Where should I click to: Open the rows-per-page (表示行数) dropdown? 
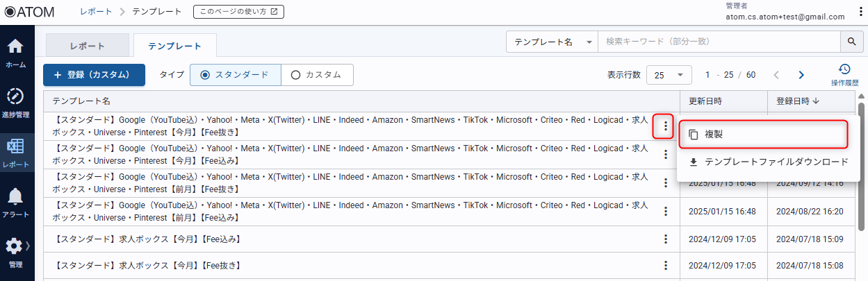pyautogui.click(x=669, y=75)
